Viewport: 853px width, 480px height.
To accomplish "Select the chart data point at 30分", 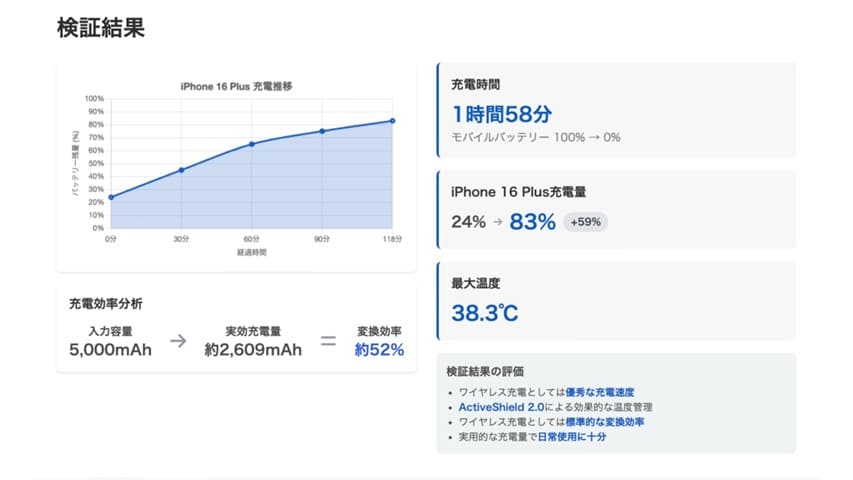I will click(x=181, y=170).
